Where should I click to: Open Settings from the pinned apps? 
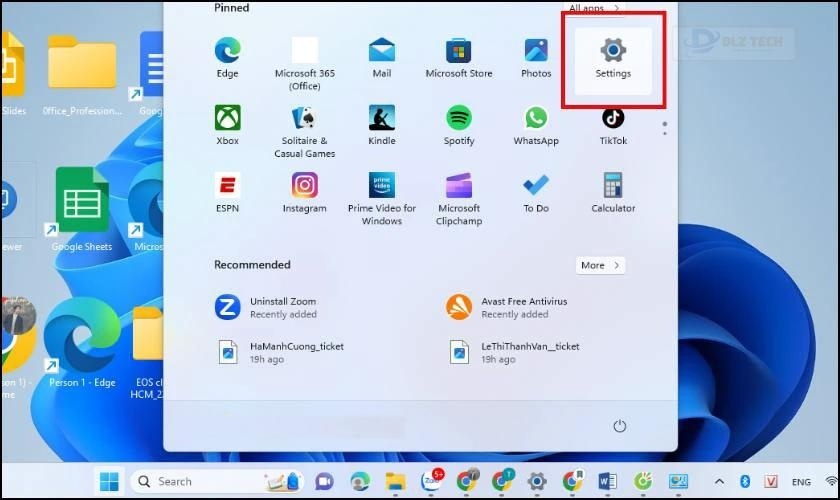[613, 60]
